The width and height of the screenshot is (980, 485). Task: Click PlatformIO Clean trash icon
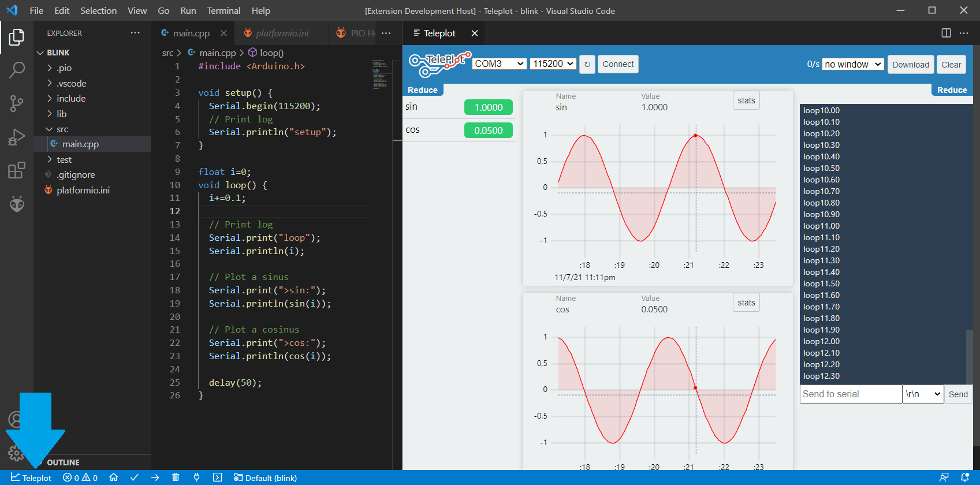pos(176,477)
